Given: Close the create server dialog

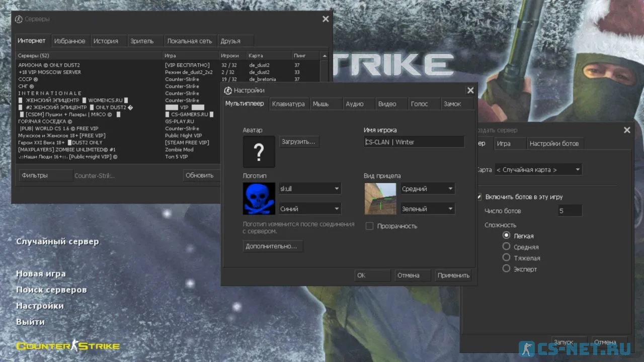Looking at the screenshot, I should pos(627,130).
